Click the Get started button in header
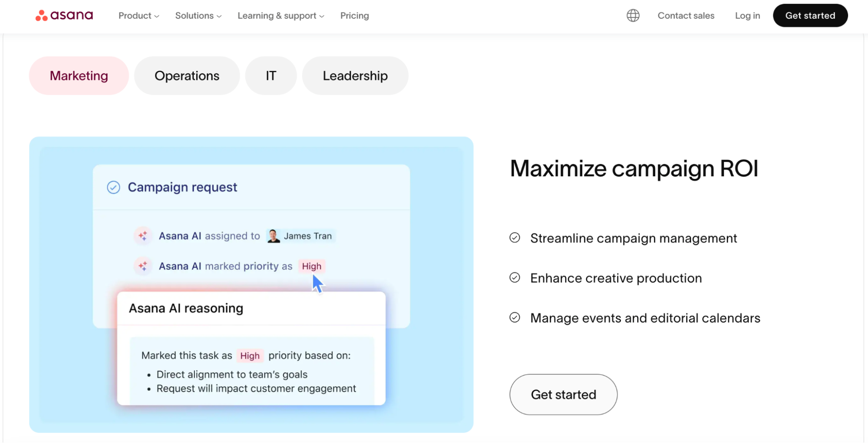 point(810,15)
